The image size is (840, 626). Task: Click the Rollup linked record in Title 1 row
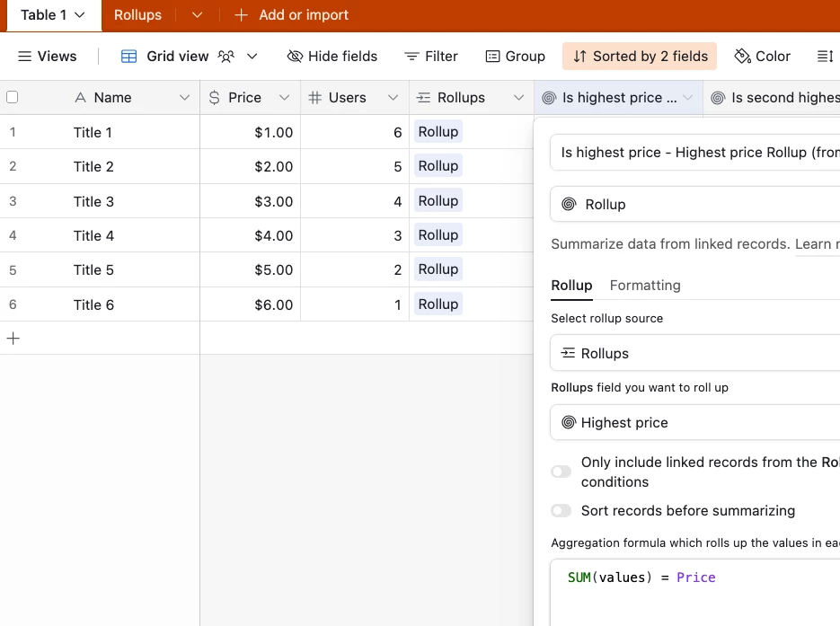click(438, 132)
